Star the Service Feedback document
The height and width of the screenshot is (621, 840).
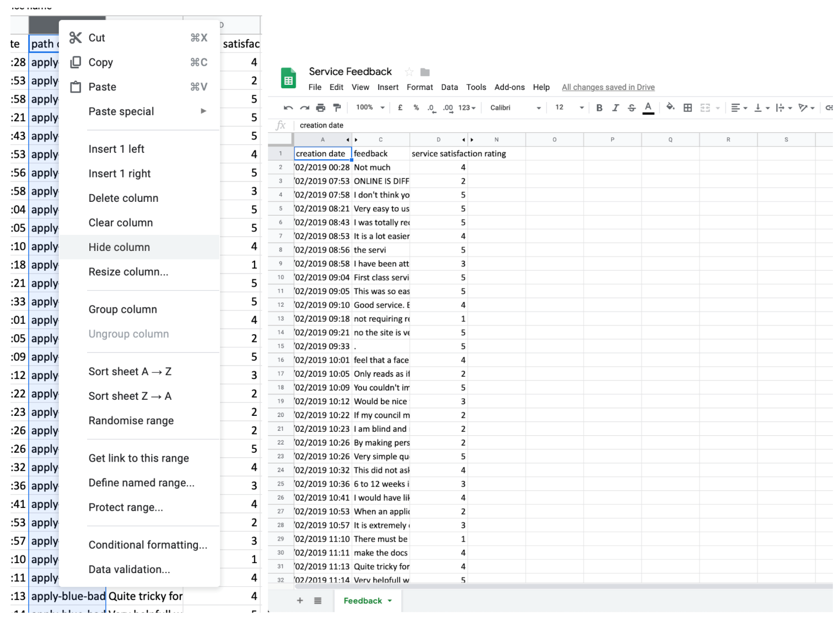pyautogui.click(x=409, y=72)
